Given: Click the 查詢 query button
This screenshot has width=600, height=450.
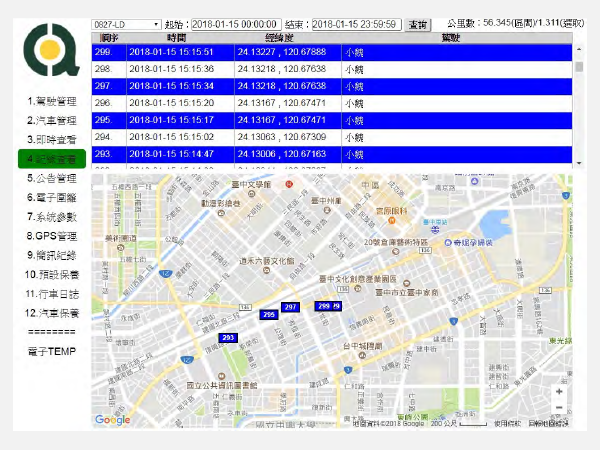Looking at the screenshot, I should tap(418, 25).
